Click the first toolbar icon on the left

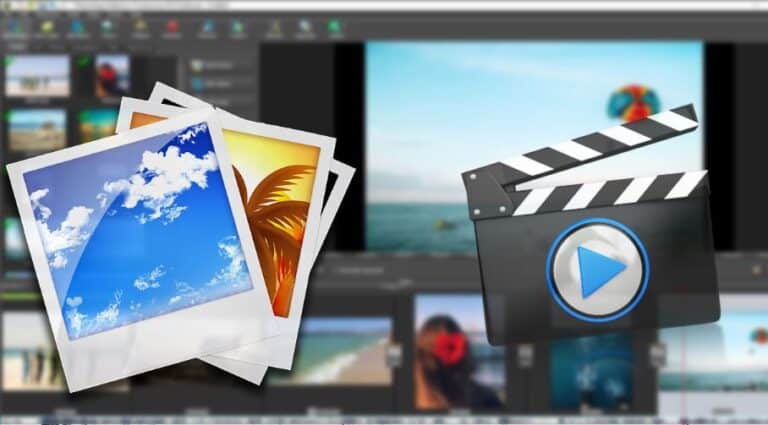(15, 26)
